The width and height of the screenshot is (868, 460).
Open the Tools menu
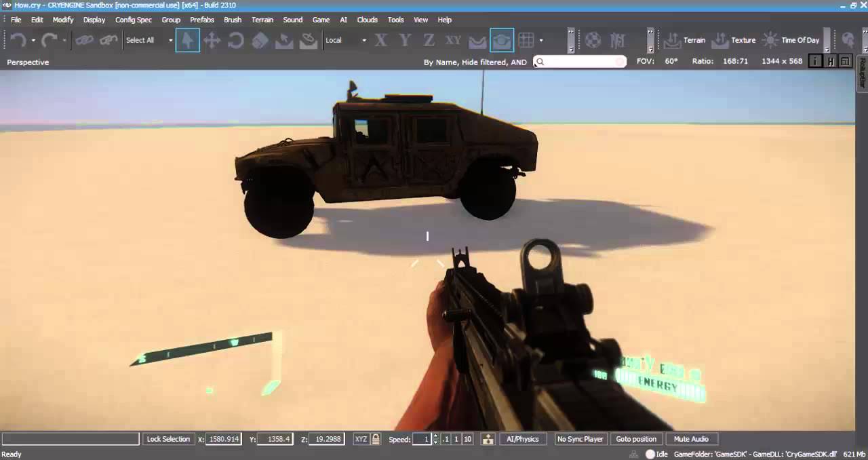[x=395, y=20]
